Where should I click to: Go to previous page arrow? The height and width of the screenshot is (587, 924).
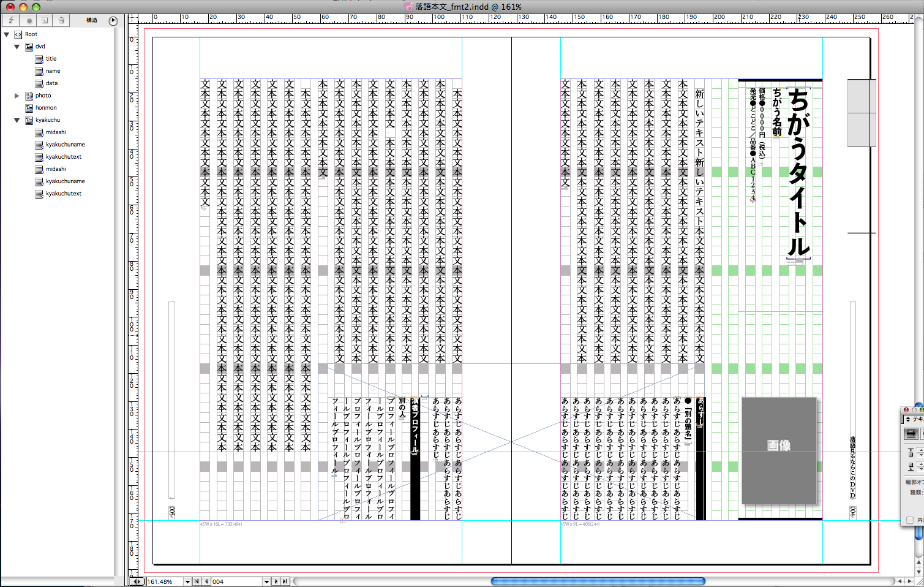coord(206,581)
